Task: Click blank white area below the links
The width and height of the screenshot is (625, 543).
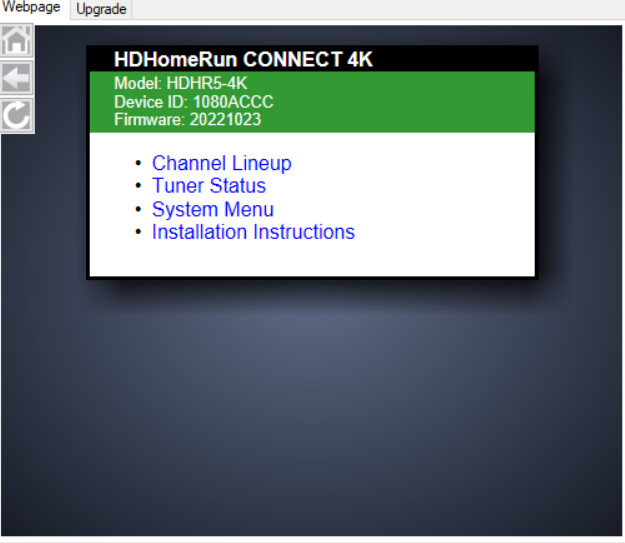Action: coord(310,260)
